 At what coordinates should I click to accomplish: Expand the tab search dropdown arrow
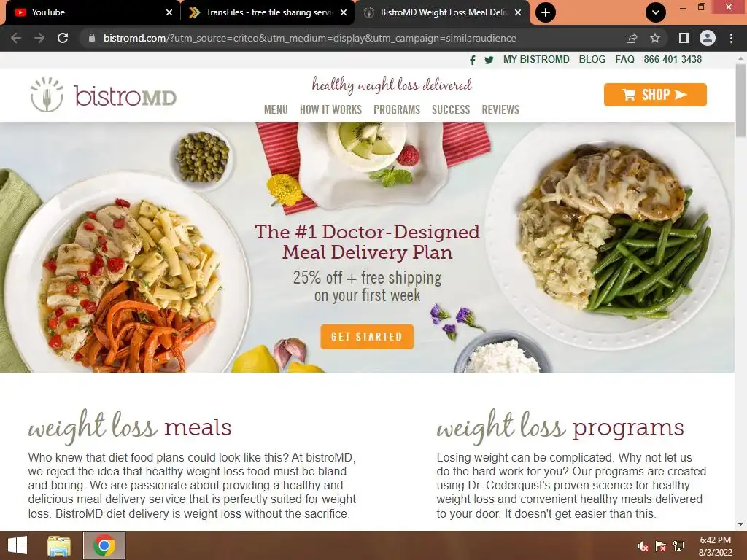[x=656, y=12]
